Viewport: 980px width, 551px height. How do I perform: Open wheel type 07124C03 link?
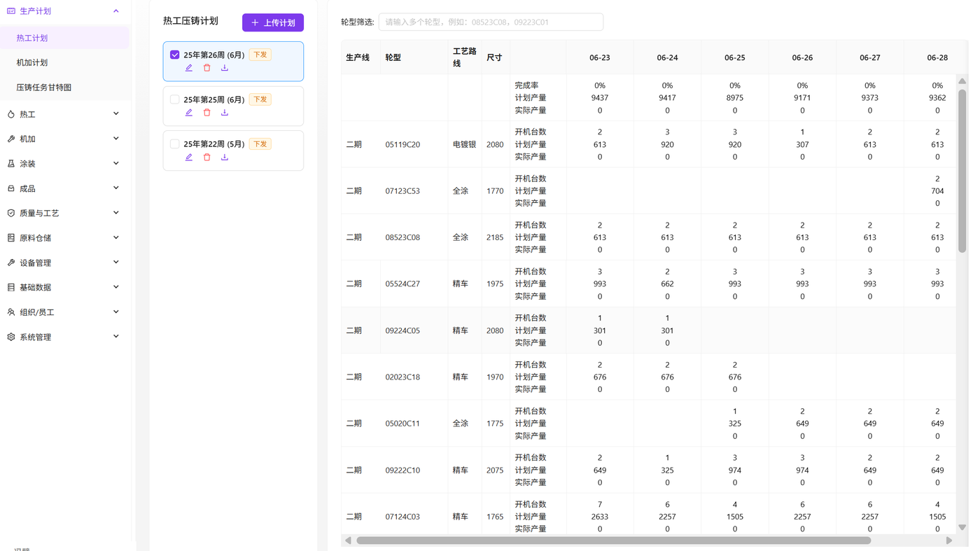[x=402, y=517]
